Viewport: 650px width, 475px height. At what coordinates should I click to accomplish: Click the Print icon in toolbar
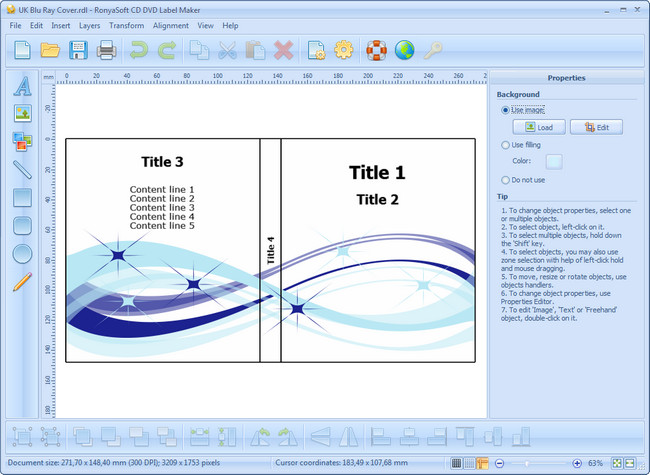tap(107, 49)
